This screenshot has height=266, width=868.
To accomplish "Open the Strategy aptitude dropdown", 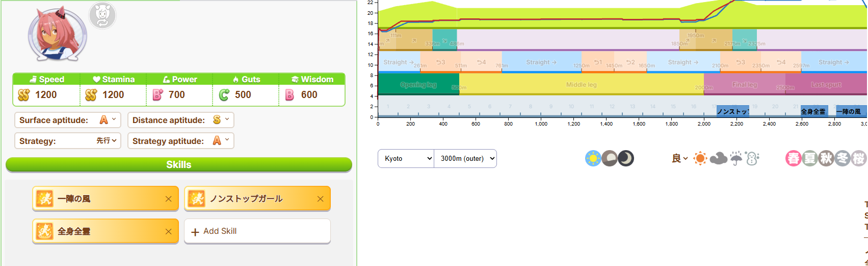I will click(x=181, y=141).
